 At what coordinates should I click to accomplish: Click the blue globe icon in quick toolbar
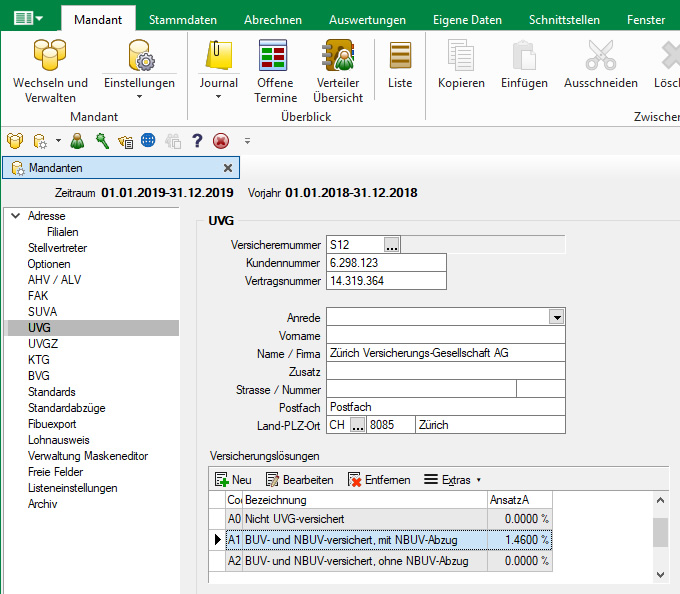148,141
